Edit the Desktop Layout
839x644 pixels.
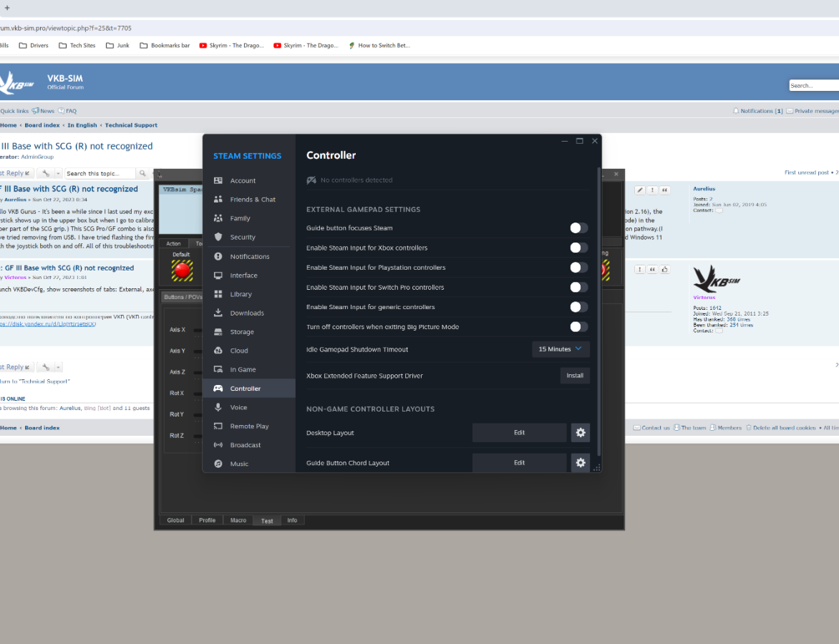click(519, 433)
